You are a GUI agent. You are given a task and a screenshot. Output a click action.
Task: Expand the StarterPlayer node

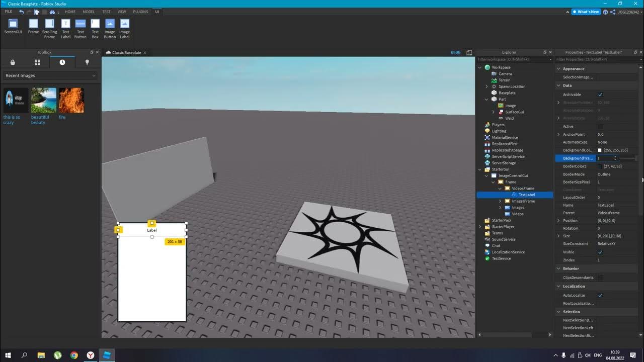[x=480, y=227]
